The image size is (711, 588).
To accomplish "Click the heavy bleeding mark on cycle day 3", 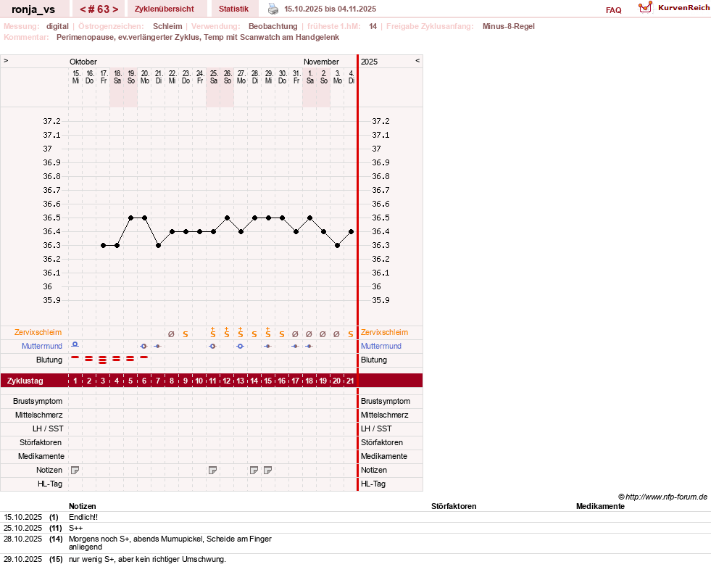I will point(102,360).
